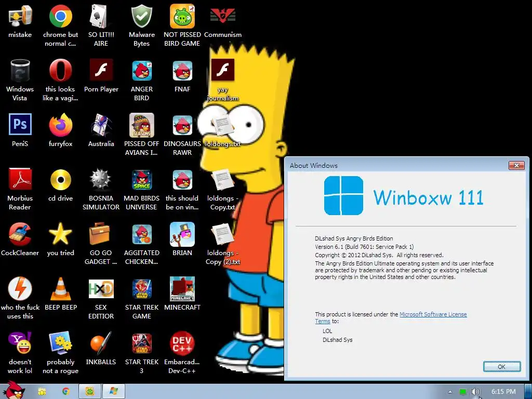This screenshot has width=532, height=399.
Task: Select the Malware Bytes shield icon
Action: point(141,16)
